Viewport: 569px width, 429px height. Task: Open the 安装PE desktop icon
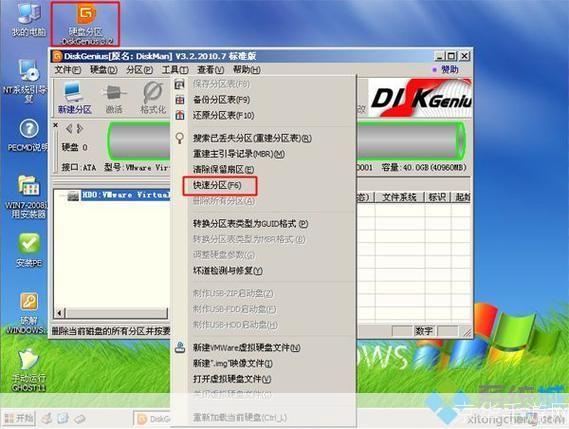pos(29,250)
